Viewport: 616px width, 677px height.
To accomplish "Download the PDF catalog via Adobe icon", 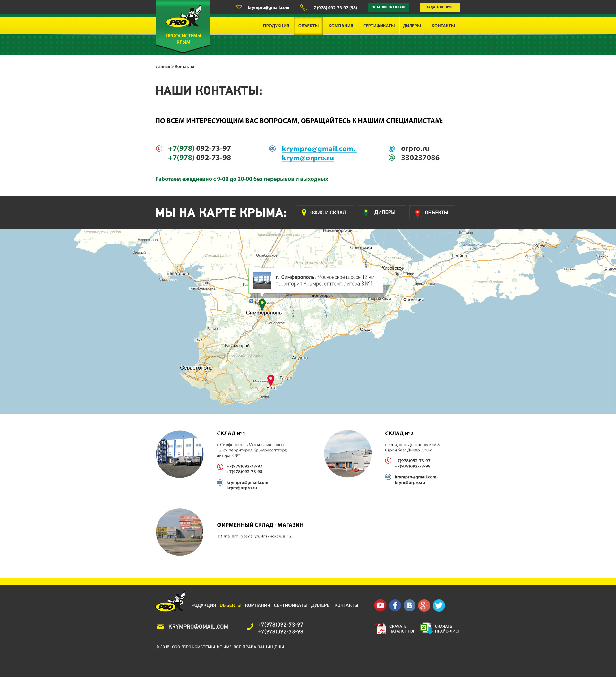I will pyautogui.click(x=381, y=628).
